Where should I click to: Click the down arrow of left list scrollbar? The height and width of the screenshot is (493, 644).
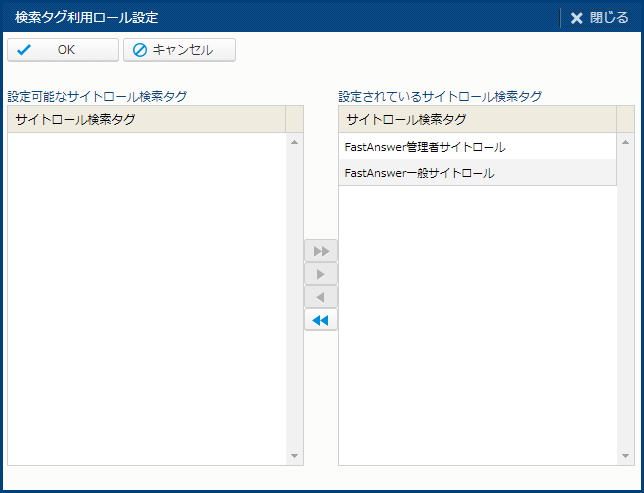pyautogui.click(x=294, y=456)
